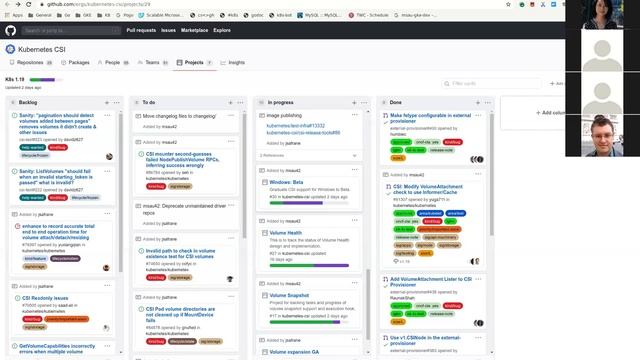Open Invalid path to check volume existence issue
Viewport: 640px width, 360px height.
coord(180,253)
